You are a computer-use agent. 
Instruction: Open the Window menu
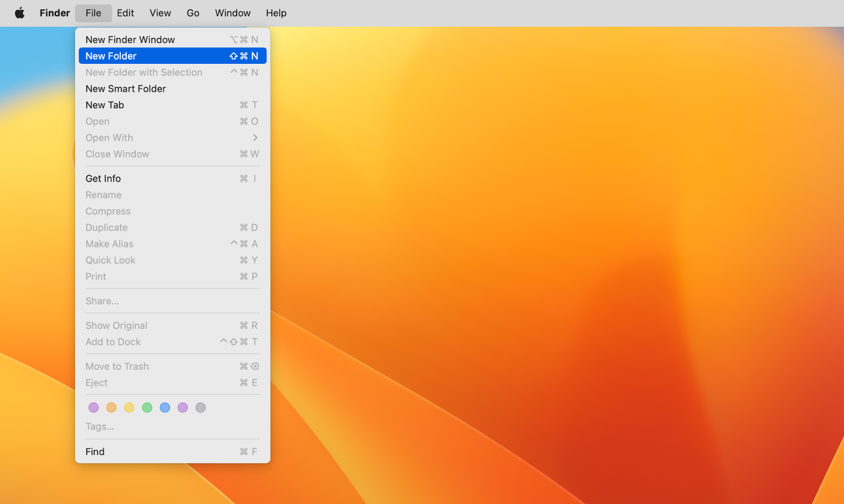tap(232, 13)
